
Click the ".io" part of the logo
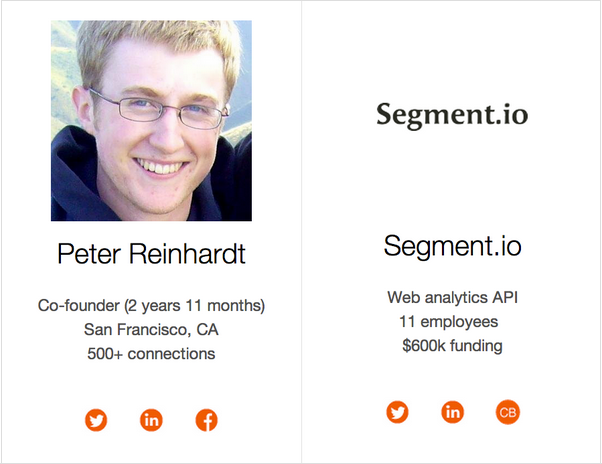[508, 115]
